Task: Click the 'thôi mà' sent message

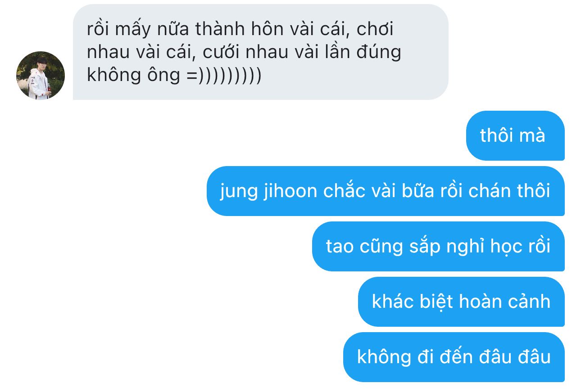Action: click(x=515, y=135)
